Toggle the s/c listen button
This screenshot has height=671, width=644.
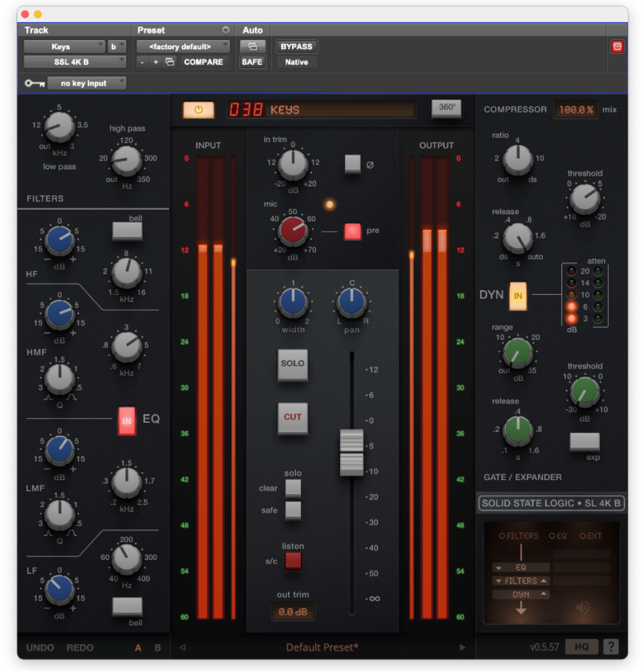pos(293,561)
